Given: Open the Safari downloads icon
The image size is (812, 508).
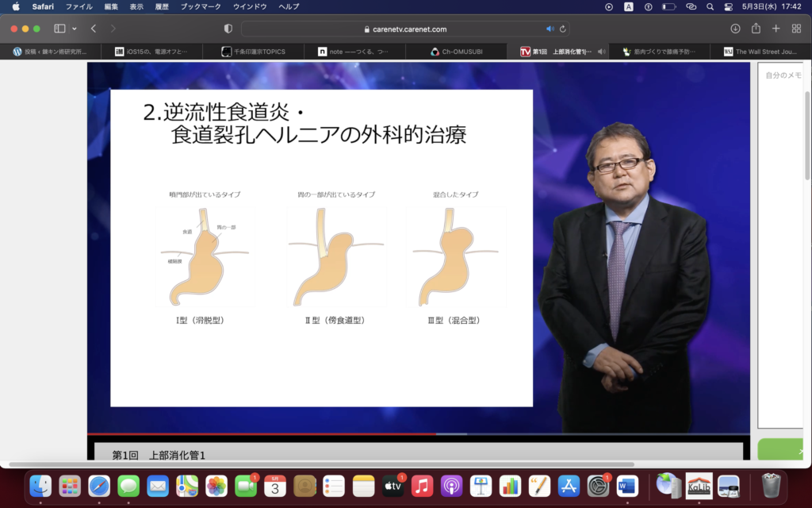Looking at the screenshot, I should 735,29.
